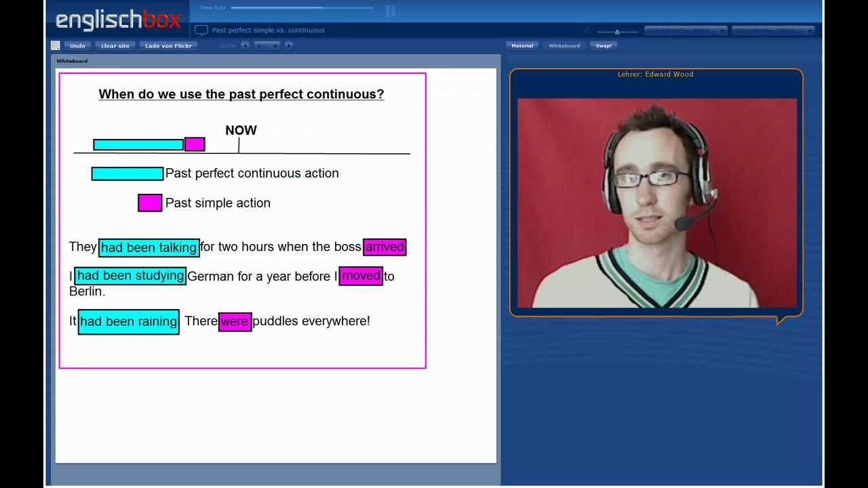Toggle the small square box left of Undo
868x488 pixels.
point(56,45)
